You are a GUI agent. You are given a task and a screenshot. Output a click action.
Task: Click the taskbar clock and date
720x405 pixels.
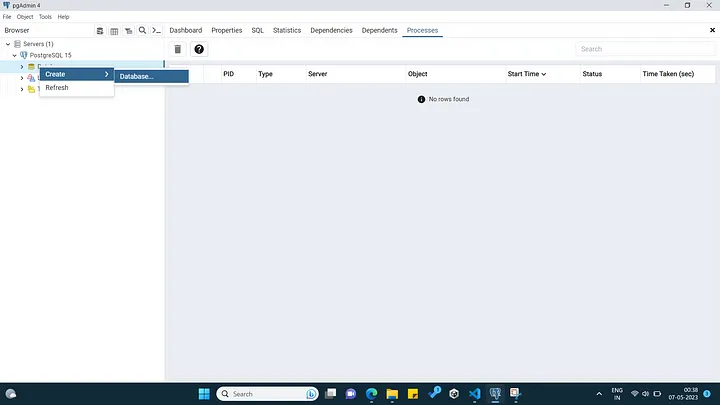[683, 394]
